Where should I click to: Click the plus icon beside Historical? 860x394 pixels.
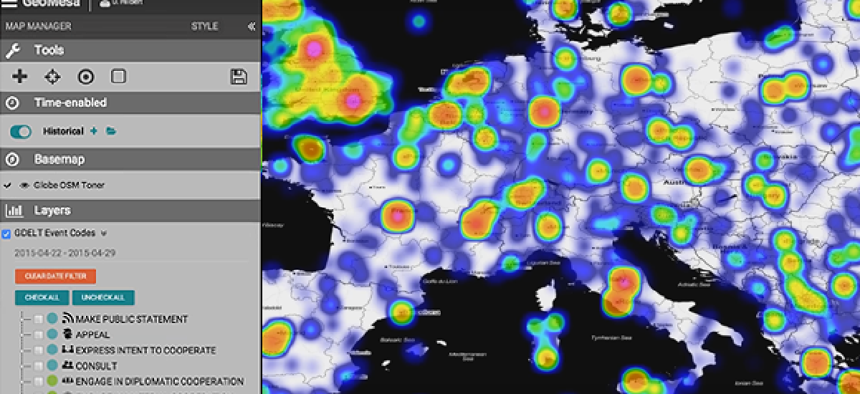(x=94, y=131)
